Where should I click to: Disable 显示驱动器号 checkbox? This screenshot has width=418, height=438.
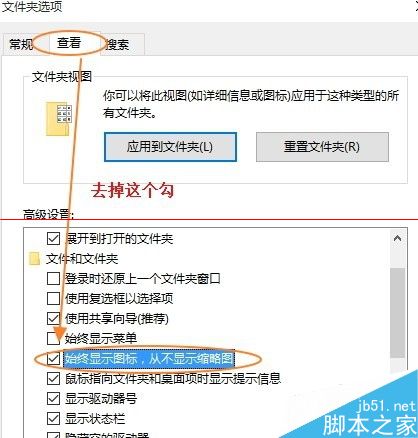point(53,399)
